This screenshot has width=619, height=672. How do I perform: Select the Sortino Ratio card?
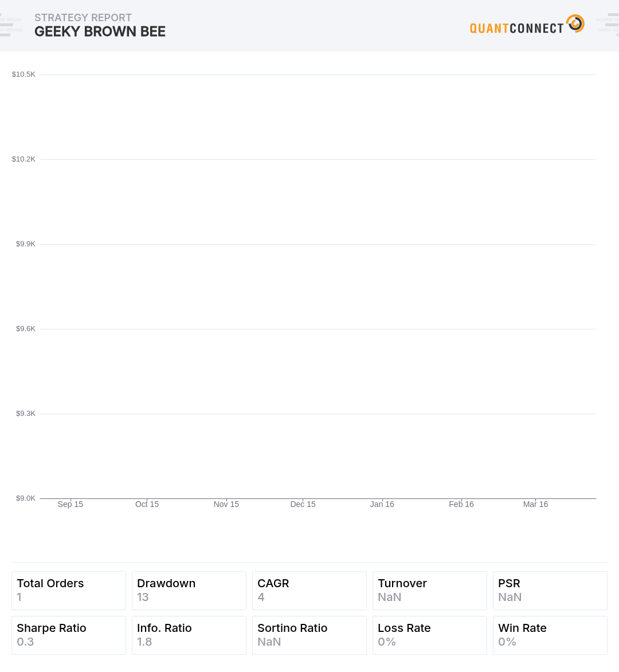pos(309,635)
